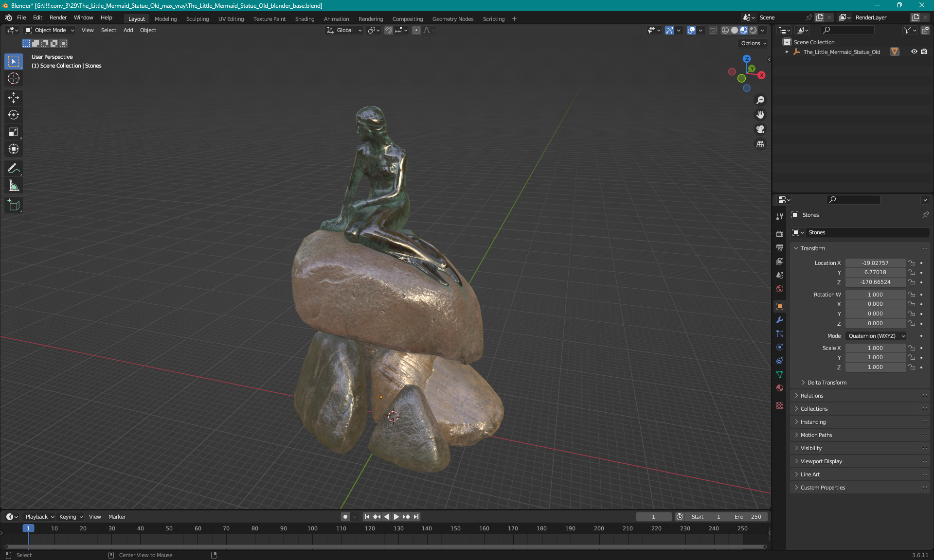Open the Output properties tab
The image size is (934, 560).
coord(780,247)
